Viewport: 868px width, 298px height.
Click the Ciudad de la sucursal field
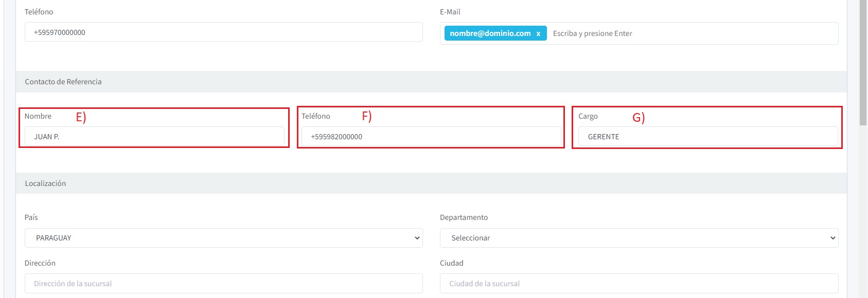coord(639,284)
